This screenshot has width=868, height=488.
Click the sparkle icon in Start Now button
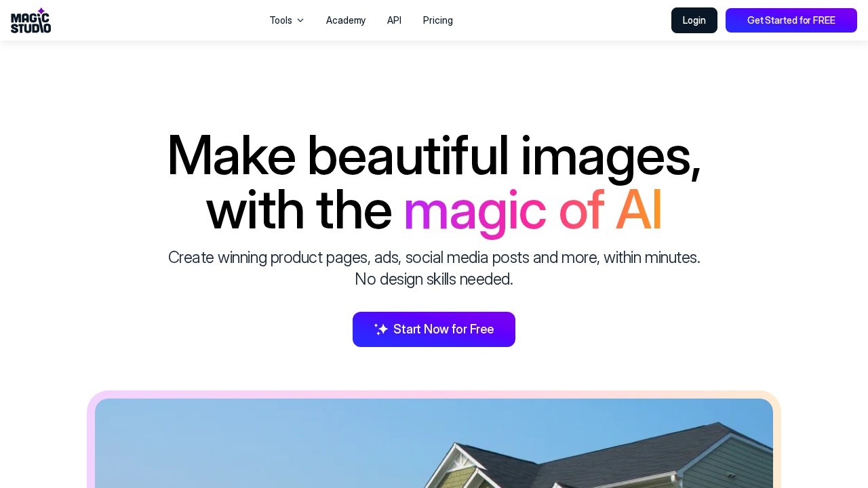381,329
